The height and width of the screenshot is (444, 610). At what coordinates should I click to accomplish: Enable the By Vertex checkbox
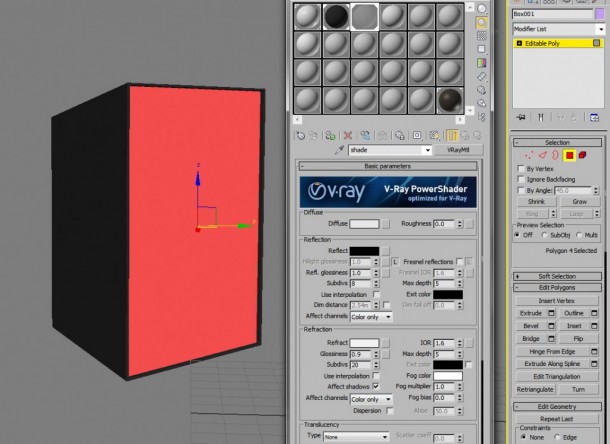click(521, 168)
